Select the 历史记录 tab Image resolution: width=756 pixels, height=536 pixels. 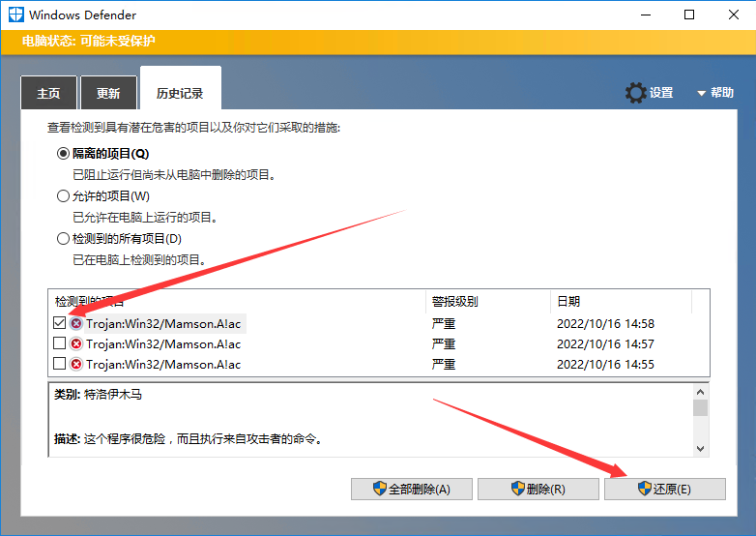coord(181,90)
